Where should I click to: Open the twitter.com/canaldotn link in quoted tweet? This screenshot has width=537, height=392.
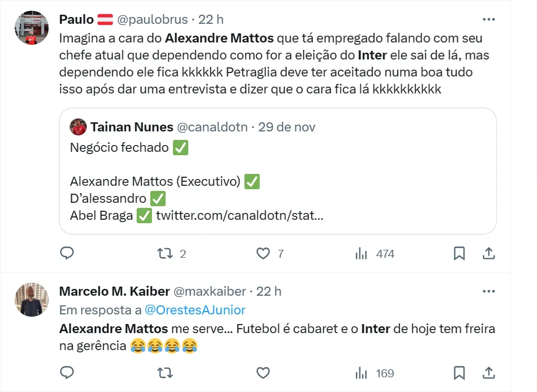point(239,215)
